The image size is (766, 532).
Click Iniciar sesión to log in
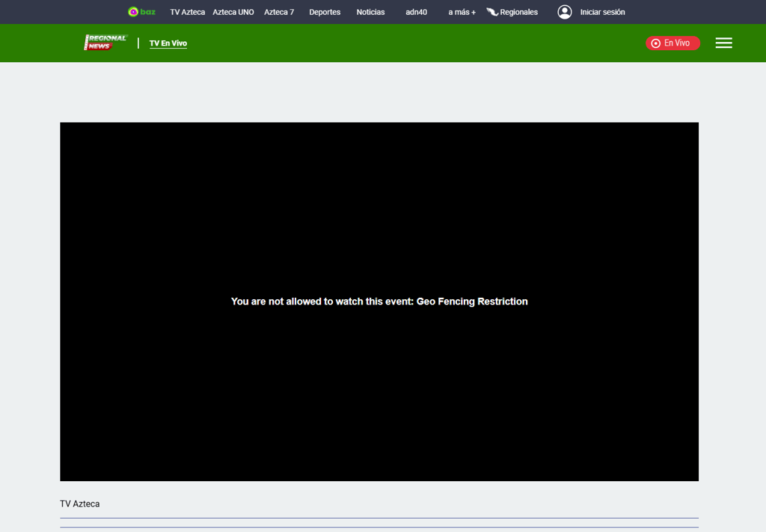tap(602, 12)
